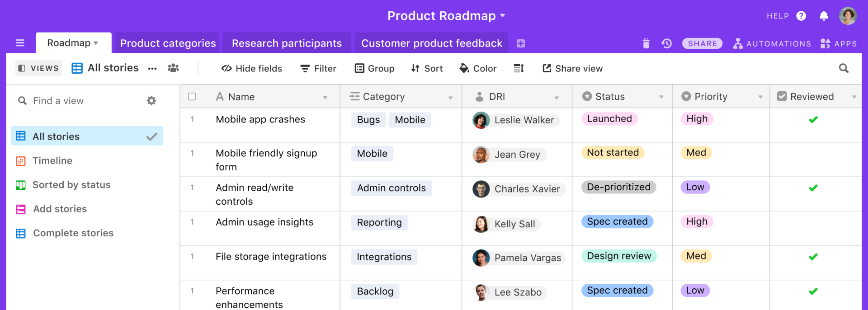
Task: Open the row height icon
Action: coord(519,68)
